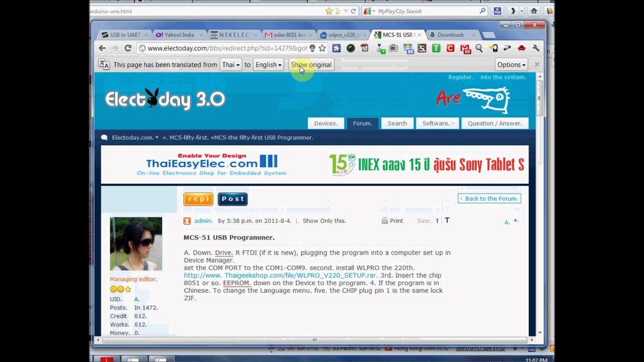Open the translation Options dropdown
644x362 pixels.
(x=511, y=64)
